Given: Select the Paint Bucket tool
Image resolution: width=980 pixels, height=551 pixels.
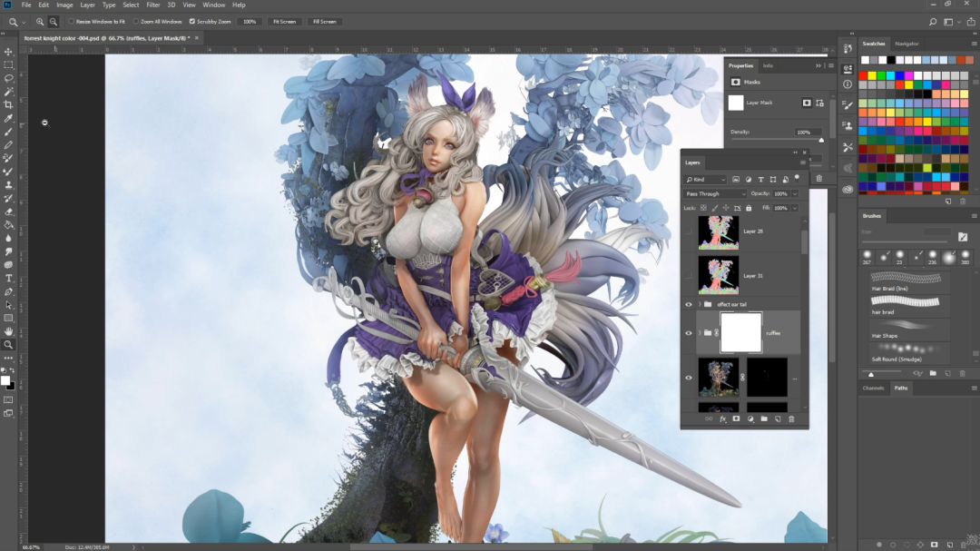Looking at the screenshot, I should (x=8, y=225).
